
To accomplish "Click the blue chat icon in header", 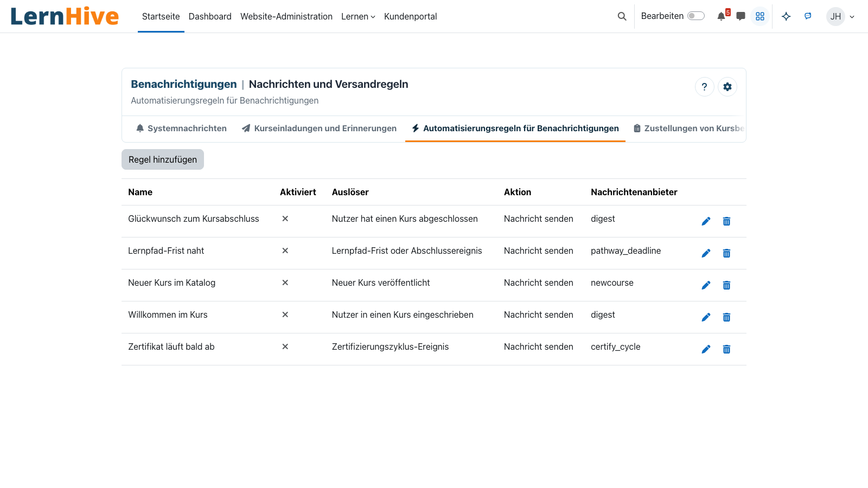I will point(808,16).
